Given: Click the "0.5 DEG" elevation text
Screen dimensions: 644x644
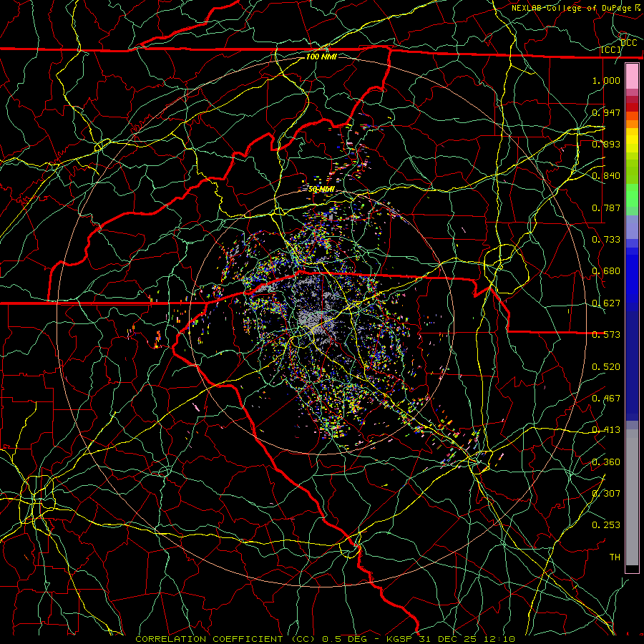Looking at the screenshot, I should coord(344,639).
